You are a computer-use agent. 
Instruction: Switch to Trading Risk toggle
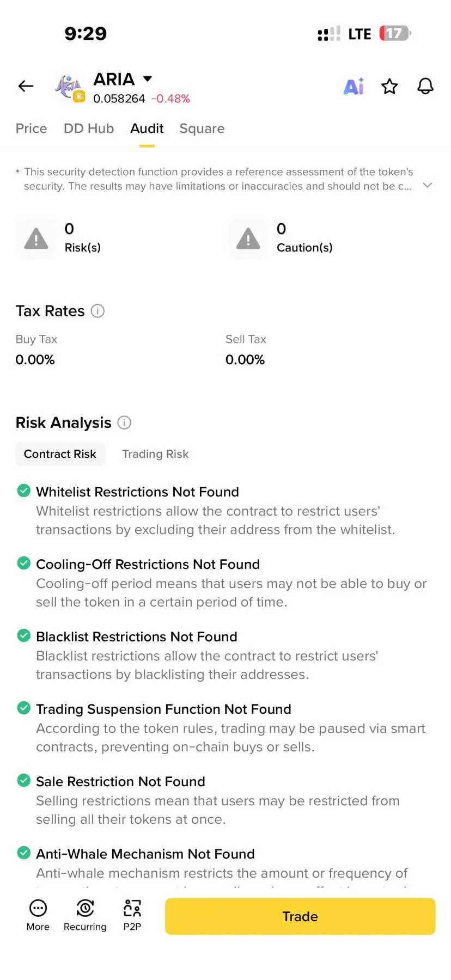(x=155, y=454)
